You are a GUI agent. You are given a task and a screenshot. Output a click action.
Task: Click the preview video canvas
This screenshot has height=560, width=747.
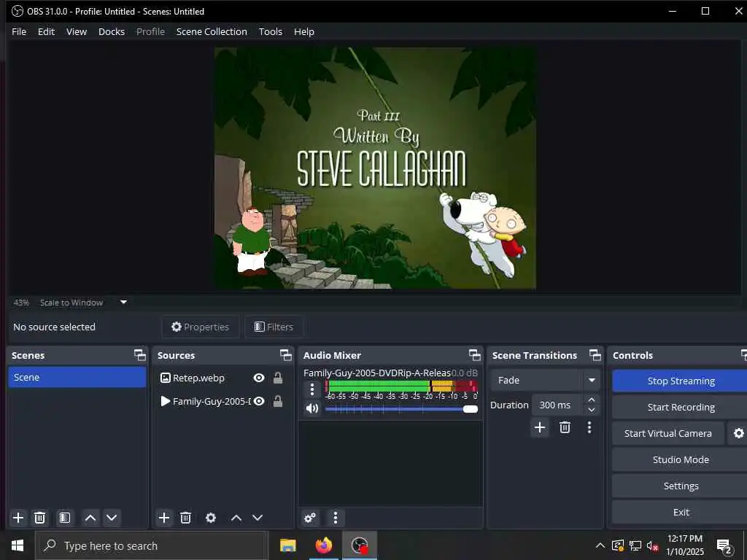[x=375, y=168]
